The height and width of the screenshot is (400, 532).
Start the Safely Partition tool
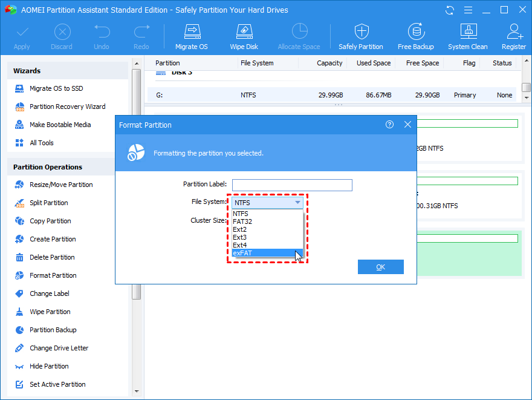[x=361, y=37]
